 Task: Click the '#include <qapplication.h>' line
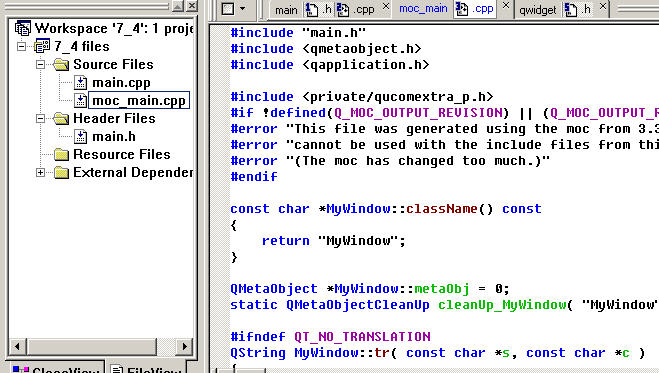tap(330, 64)
